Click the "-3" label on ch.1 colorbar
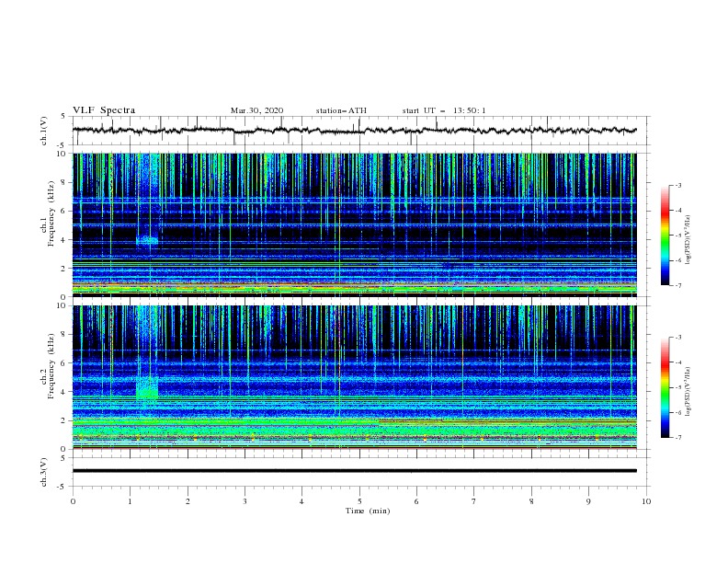 677,185
